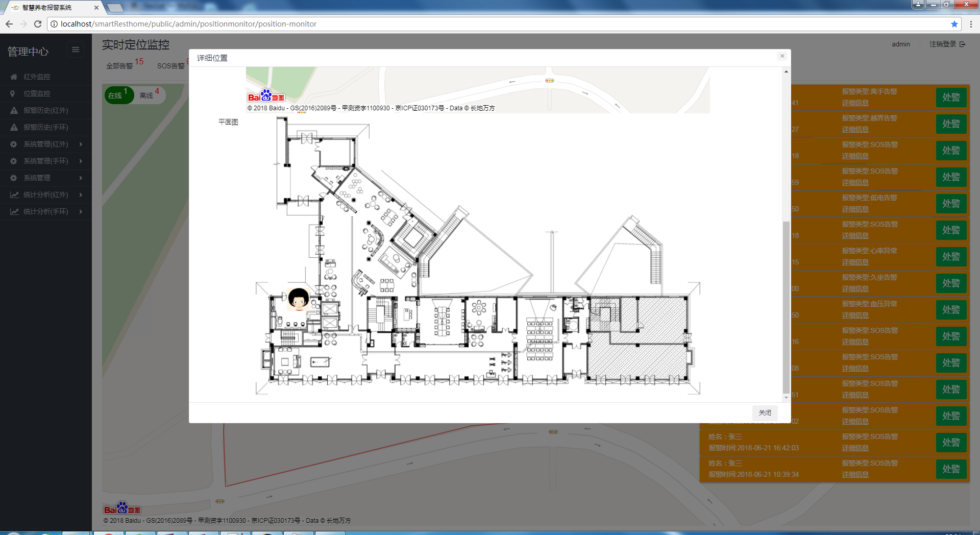This screenshot has height=535, width=980.
Task: Click the gear icon beside 系统管理(手环)
Action: (x=14, y=161)
